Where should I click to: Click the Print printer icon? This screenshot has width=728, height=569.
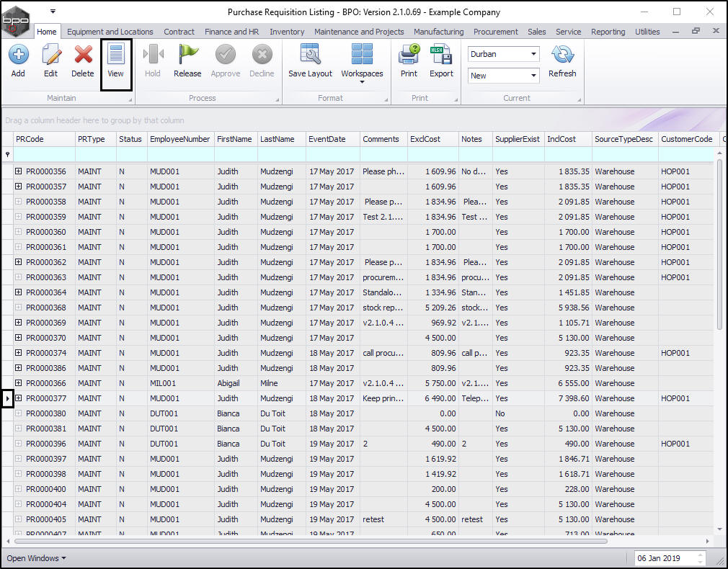409,55
